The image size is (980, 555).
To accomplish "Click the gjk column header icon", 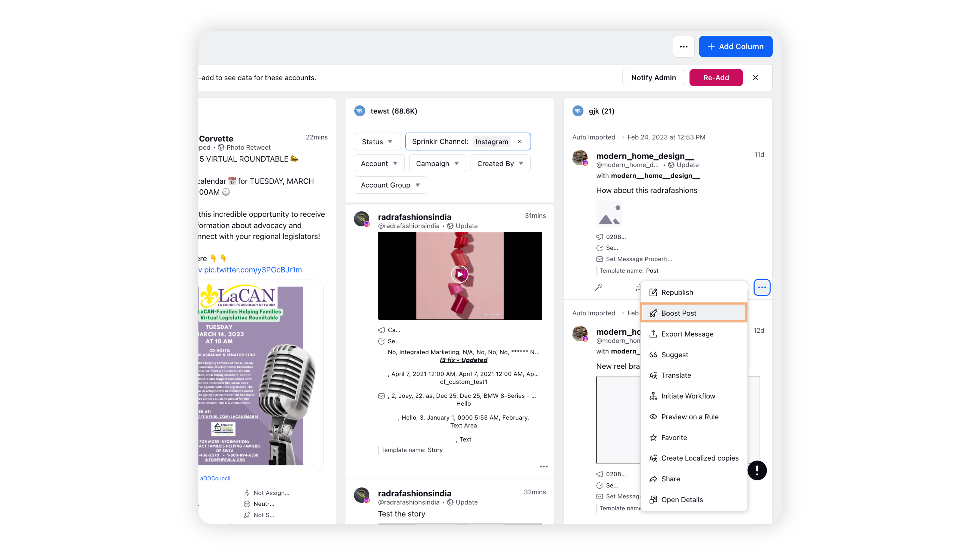I will pos(577,111).
